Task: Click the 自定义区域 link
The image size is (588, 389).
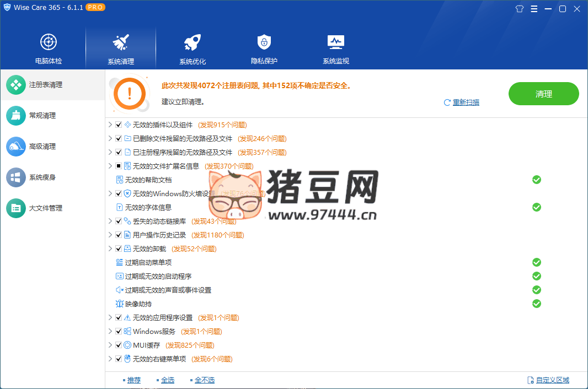Action: (552, 380)
